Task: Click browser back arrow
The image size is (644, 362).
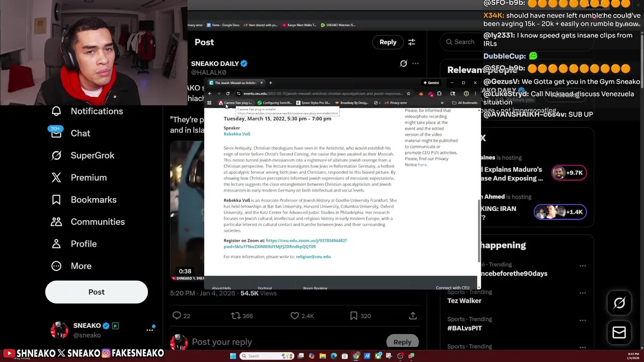Action: (210, 94)
